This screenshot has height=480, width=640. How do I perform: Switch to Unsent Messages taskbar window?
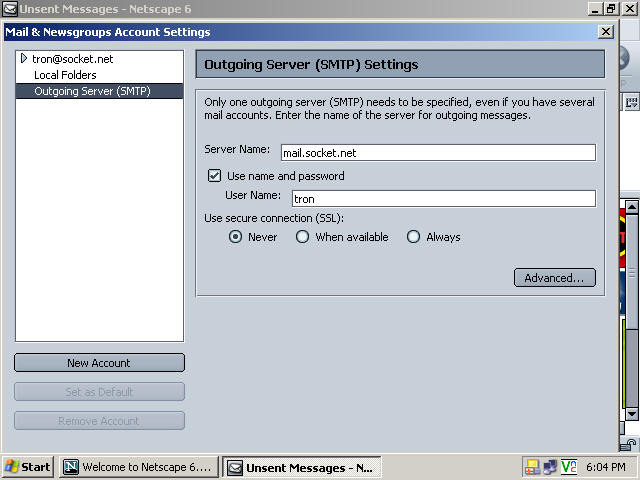(302, 467)
